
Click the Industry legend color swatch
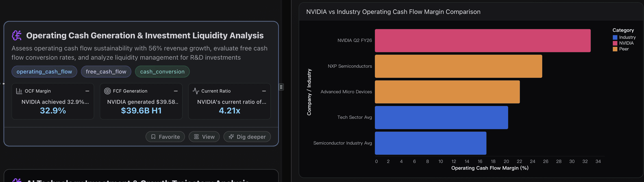click(x=615, y=37)
